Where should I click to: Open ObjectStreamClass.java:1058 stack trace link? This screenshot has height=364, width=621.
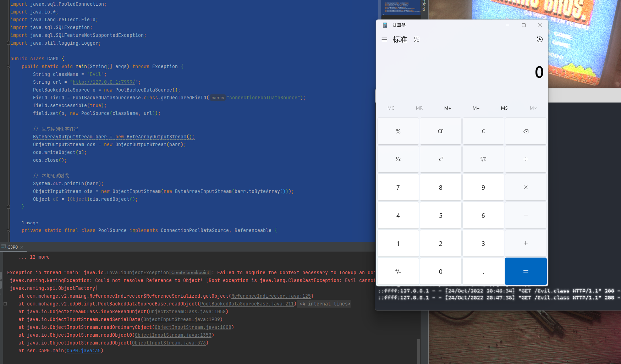click(x=187, y=312)
